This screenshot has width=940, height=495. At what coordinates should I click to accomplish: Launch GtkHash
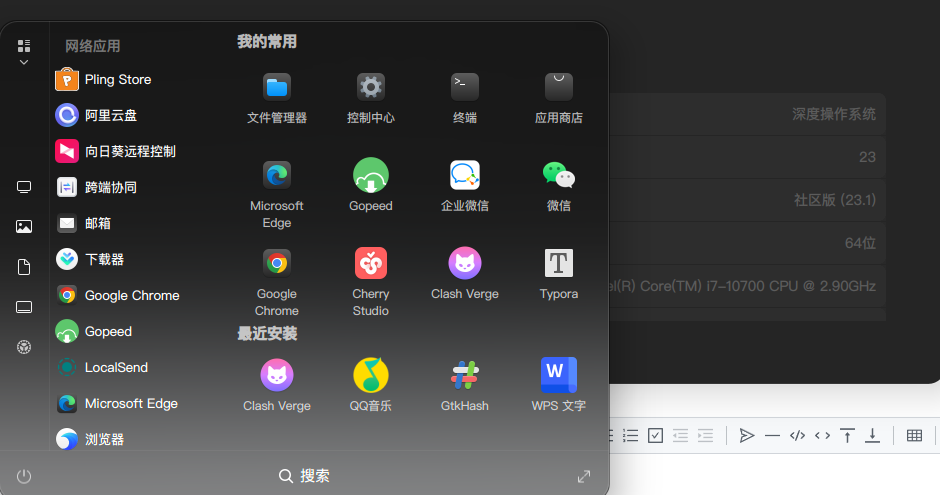tap(465, 386)
